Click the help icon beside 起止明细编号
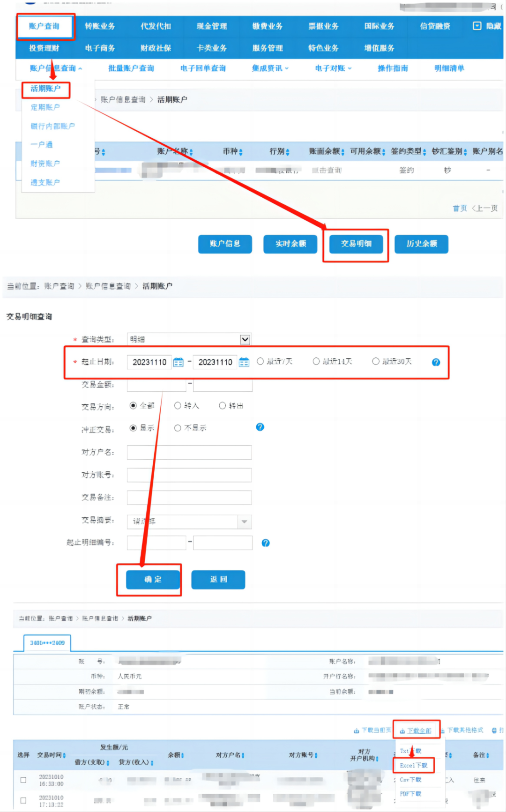This screenshot has height=812, width=506. pyautogui.click(x=266, y=543)
